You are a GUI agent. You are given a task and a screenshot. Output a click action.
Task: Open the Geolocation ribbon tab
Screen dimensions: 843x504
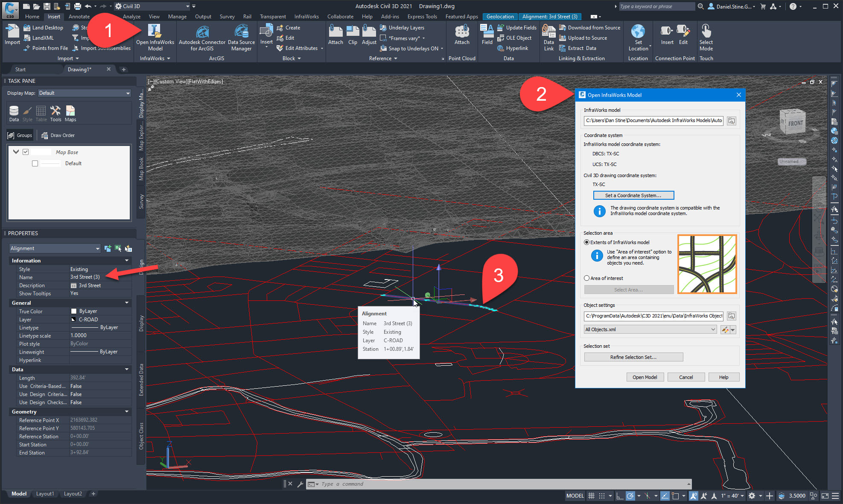(x=500, y=17)
